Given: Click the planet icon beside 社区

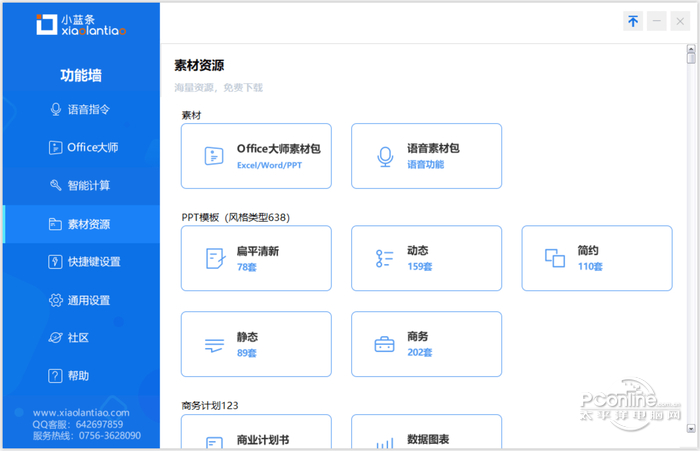Looking at the screenshot, I should (55, 338).
